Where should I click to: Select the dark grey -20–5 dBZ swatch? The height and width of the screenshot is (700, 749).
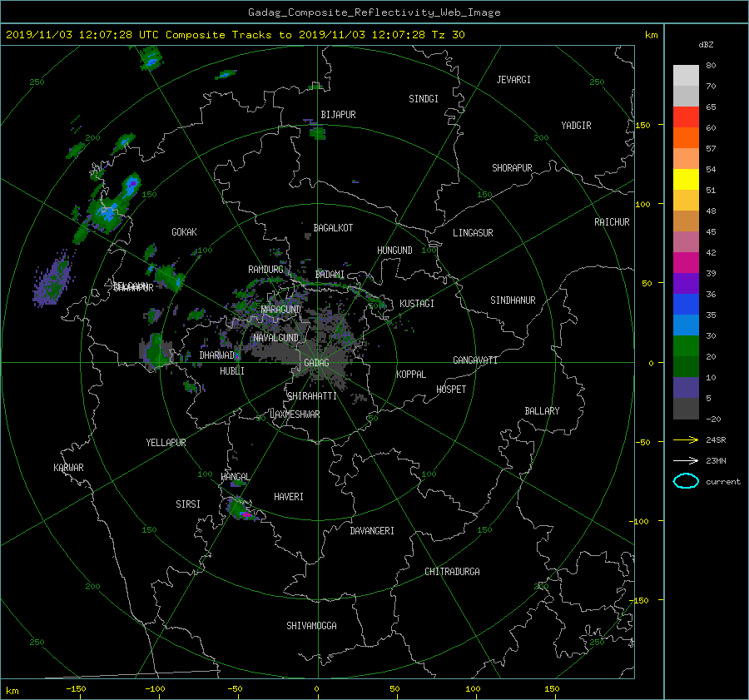(x=686, y=408)
